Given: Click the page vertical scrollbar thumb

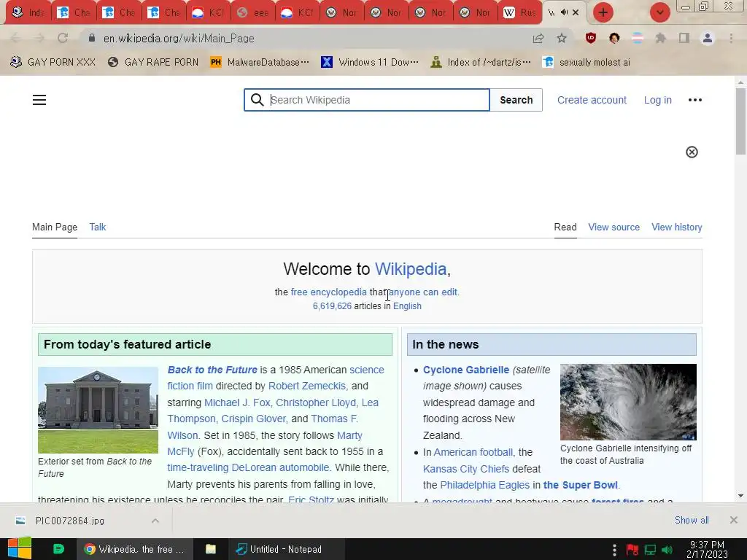Looking at the screenshot, I should point(740,122).
